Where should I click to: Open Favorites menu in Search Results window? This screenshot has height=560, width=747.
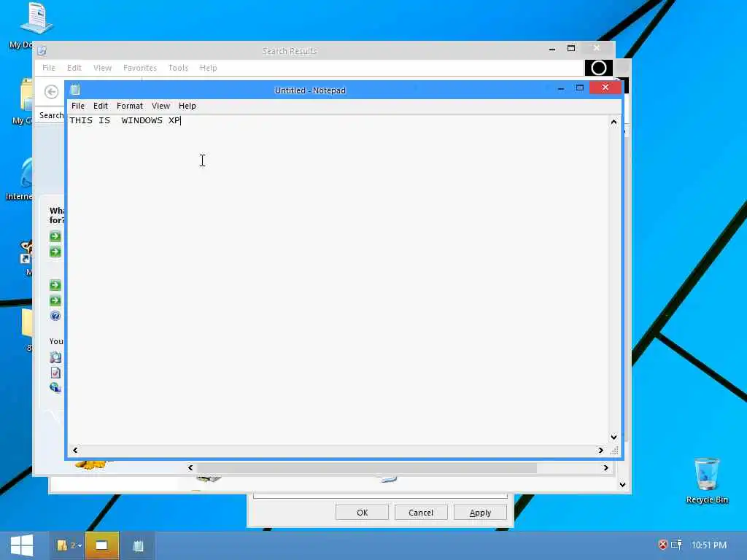[140, 68]
